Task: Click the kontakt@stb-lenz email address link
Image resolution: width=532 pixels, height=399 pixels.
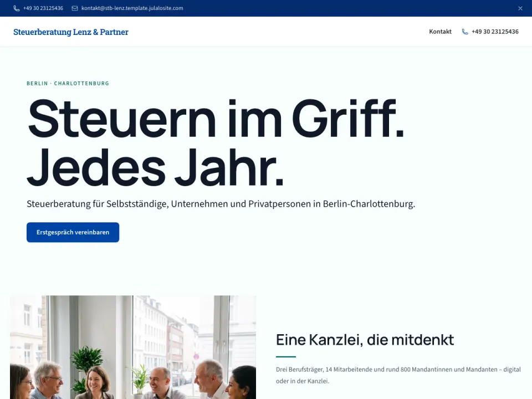Action: (132, 8)
